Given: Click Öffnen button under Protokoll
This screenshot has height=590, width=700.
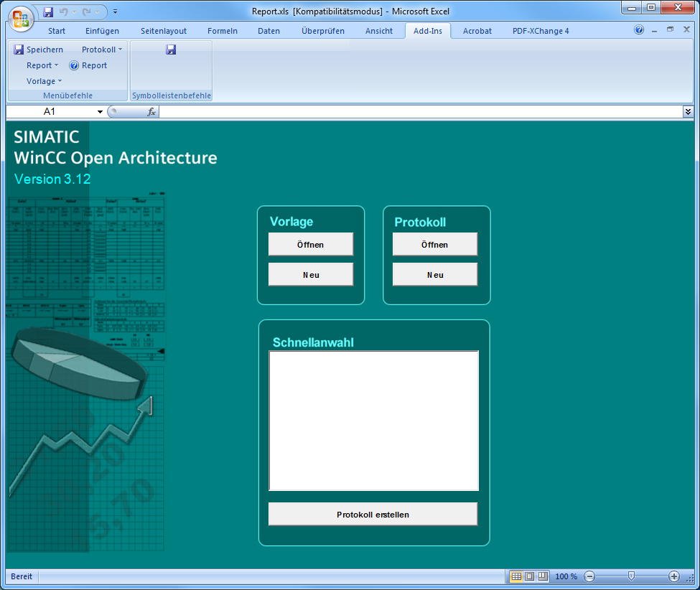Looking at the screenshot, I should tap(435, 244).
